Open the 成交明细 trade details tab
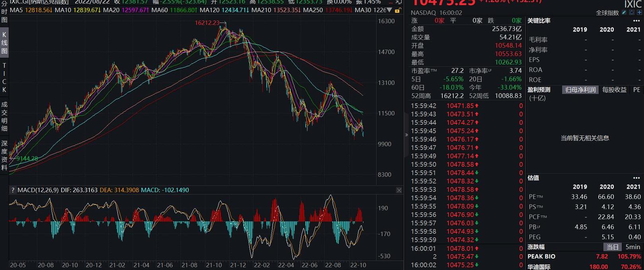 [x=4, y=116]
